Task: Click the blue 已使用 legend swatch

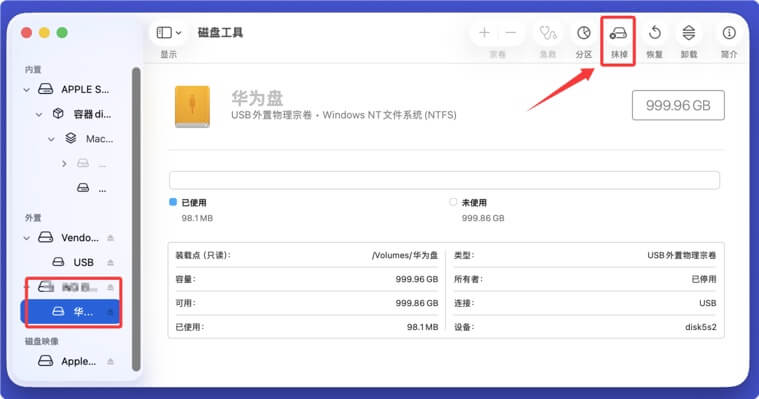Action: (x=173, y=202)
